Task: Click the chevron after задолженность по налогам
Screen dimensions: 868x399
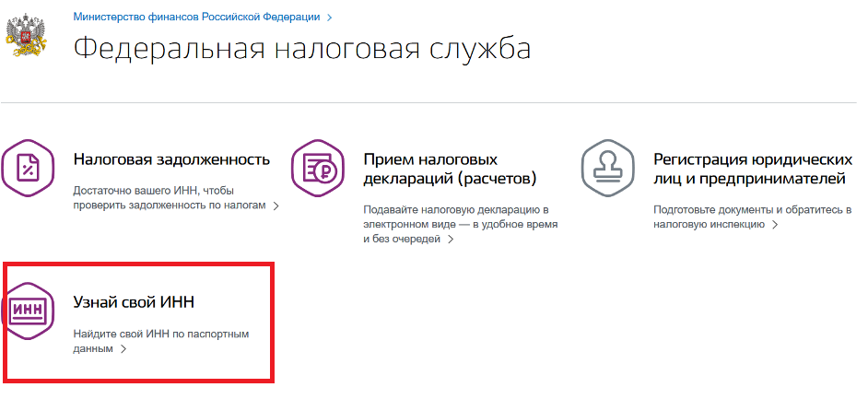Action: pyautogui.click(x=276, y=205)
